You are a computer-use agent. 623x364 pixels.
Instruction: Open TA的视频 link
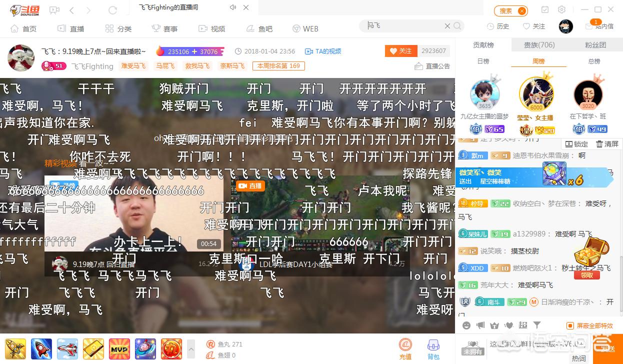click(323, 51)
